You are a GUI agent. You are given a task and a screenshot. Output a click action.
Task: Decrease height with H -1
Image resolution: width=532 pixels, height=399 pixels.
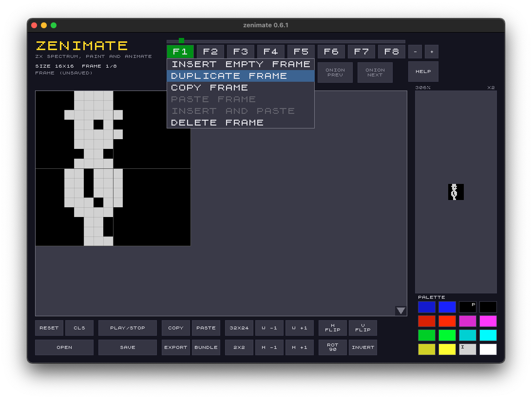269,347
